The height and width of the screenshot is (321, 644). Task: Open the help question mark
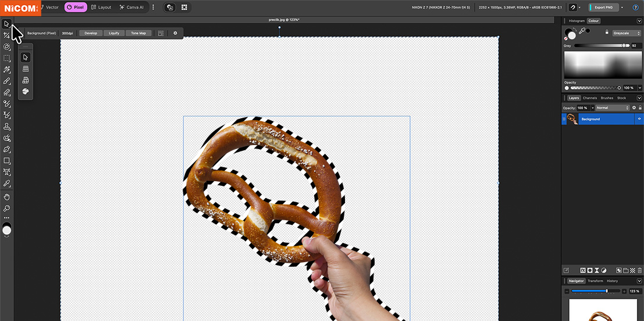(635, 8)
